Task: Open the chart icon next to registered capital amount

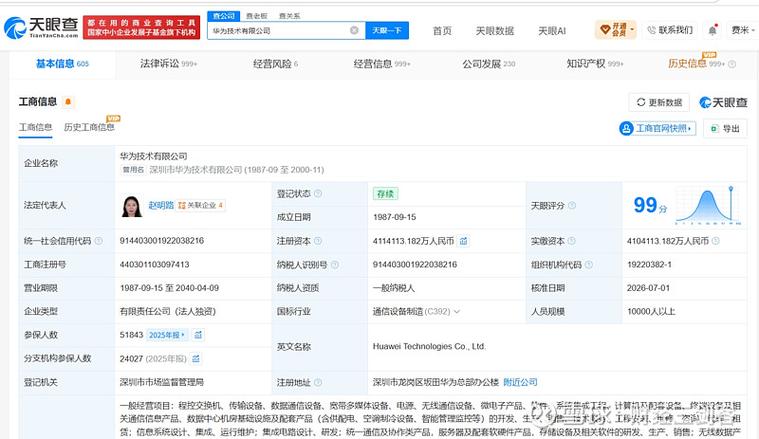Action: tap(464, 241)
